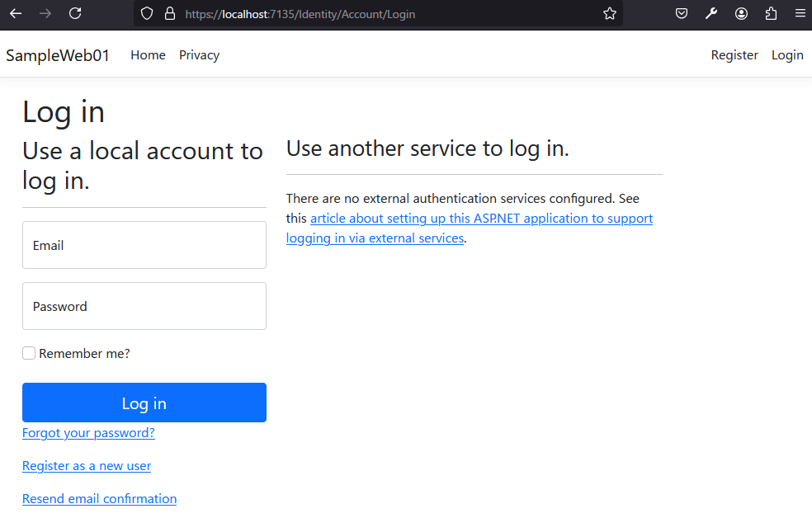Click the padlock site security icon
This screenshot has height=518, width=812.
tap(170, 14)
